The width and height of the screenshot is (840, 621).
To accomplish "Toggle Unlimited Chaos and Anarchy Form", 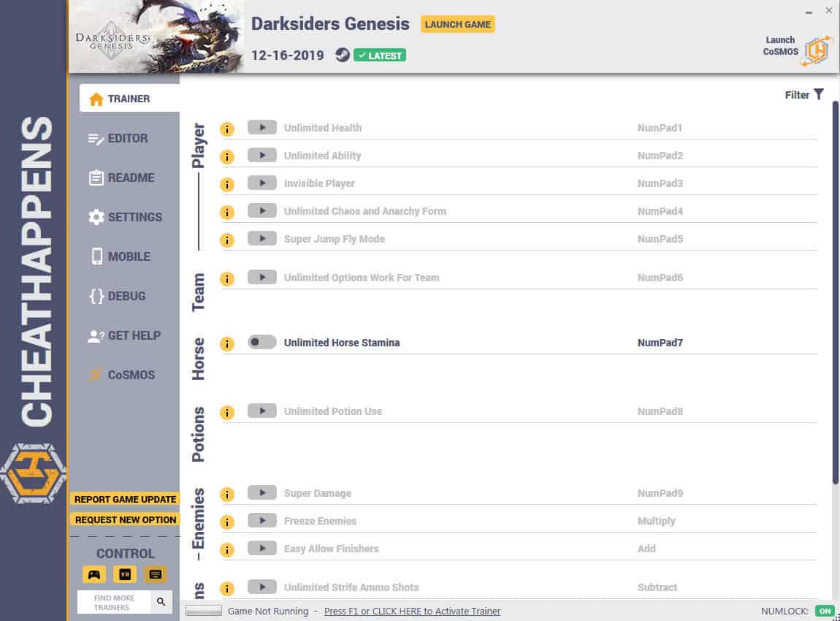I will [x=262, y=211].
